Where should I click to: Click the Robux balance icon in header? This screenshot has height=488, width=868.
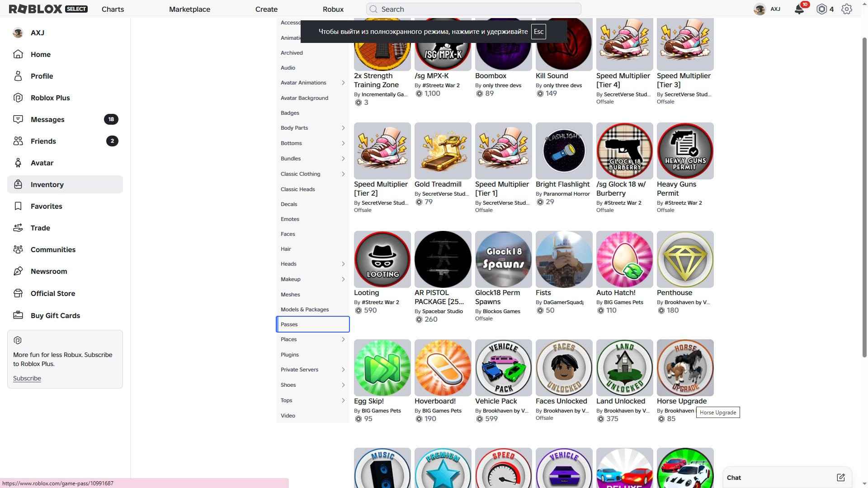pyautogui.click(x=822, y=9)
